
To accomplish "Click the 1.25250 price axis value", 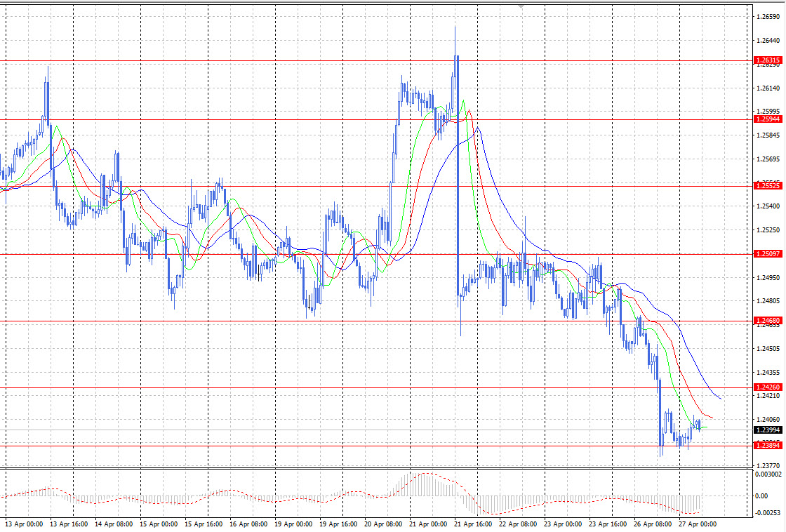I will [768, 230].
